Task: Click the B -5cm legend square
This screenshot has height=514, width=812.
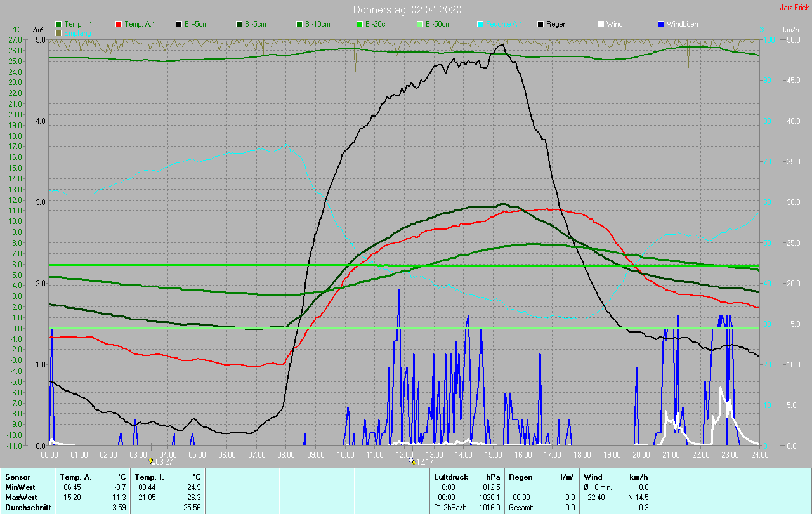Action: click(x=239, y=24)
